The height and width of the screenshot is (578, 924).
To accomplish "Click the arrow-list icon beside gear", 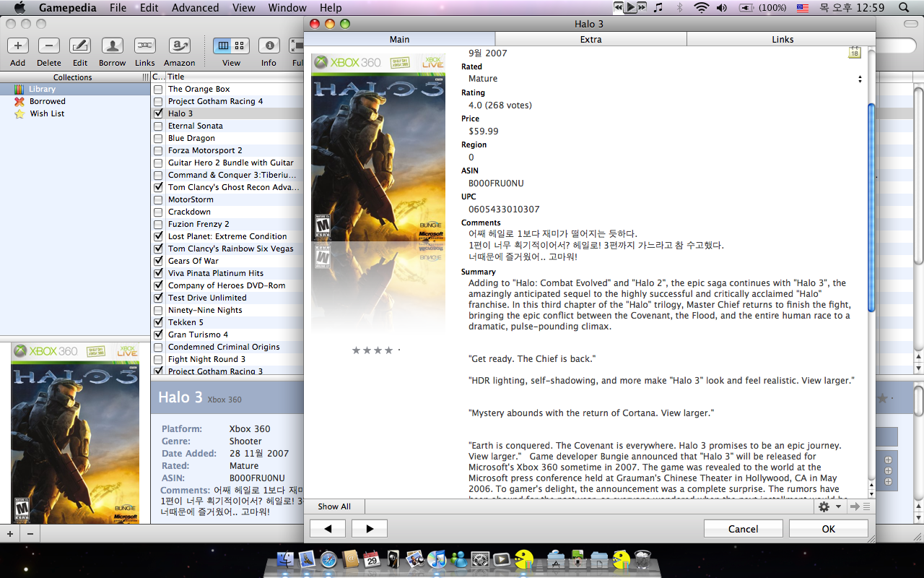I will [860, 506].
